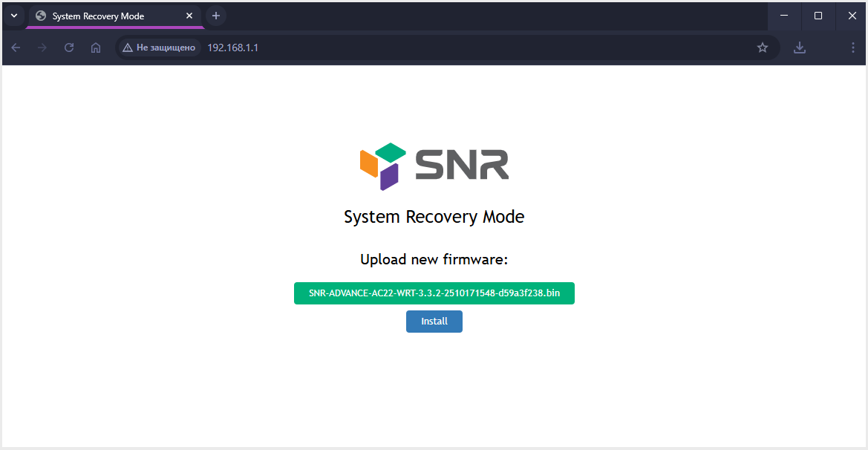Screen dimensions: 868x450
Task: Close the browser window
Action: 852,16
